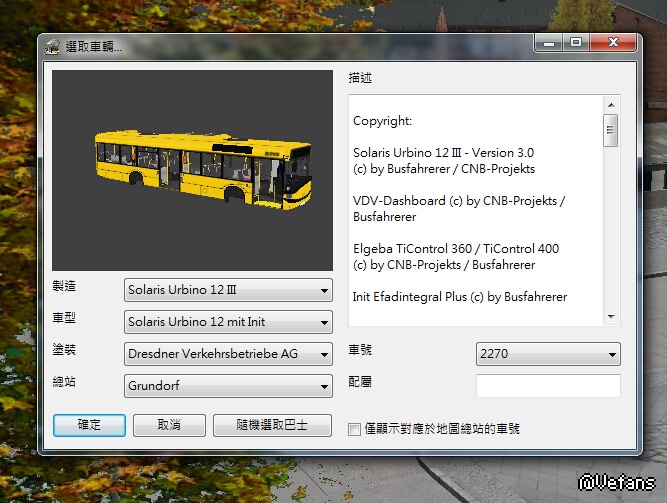Click the description panel scrollbar thumb

(x=611, y=130)
